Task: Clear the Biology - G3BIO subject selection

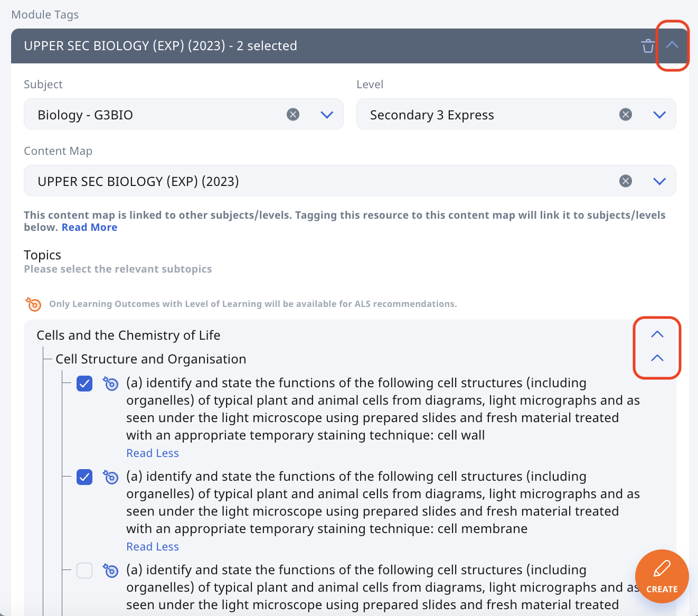Action: (294, 114)
